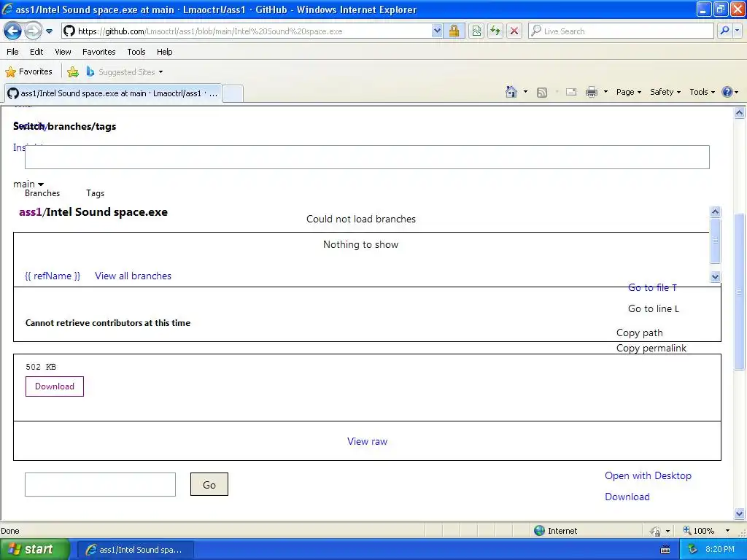Click the Internet security zone icon
The width and height of the screenshot is (747, 560).
pyautogui.click(x=539, y=531)
